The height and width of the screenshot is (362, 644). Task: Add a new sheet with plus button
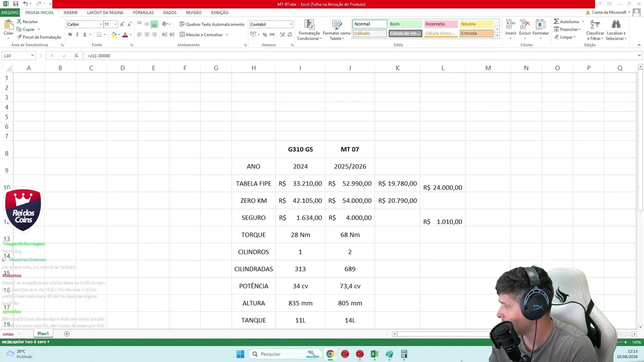pos(66,334)
